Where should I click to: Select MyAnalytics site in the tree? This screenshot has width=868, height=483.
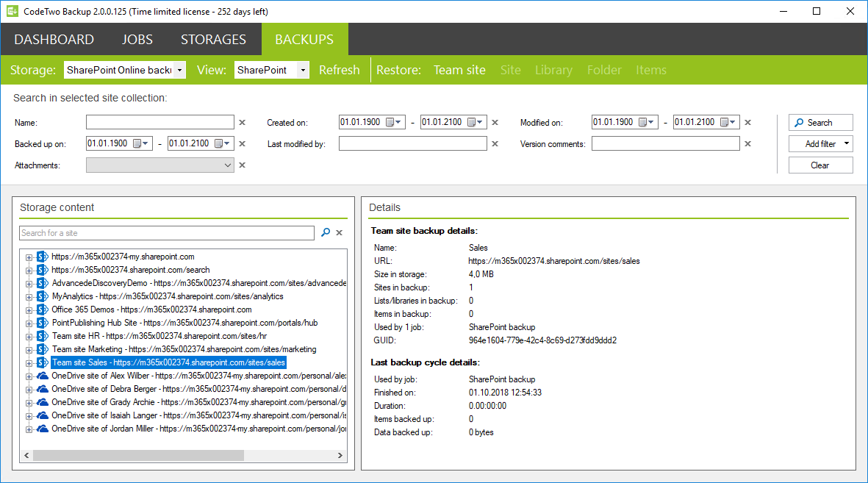pos(167,296)
